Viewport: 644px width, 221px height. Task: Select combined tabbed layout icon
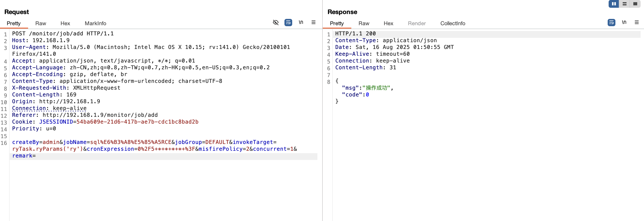[635, 4]
